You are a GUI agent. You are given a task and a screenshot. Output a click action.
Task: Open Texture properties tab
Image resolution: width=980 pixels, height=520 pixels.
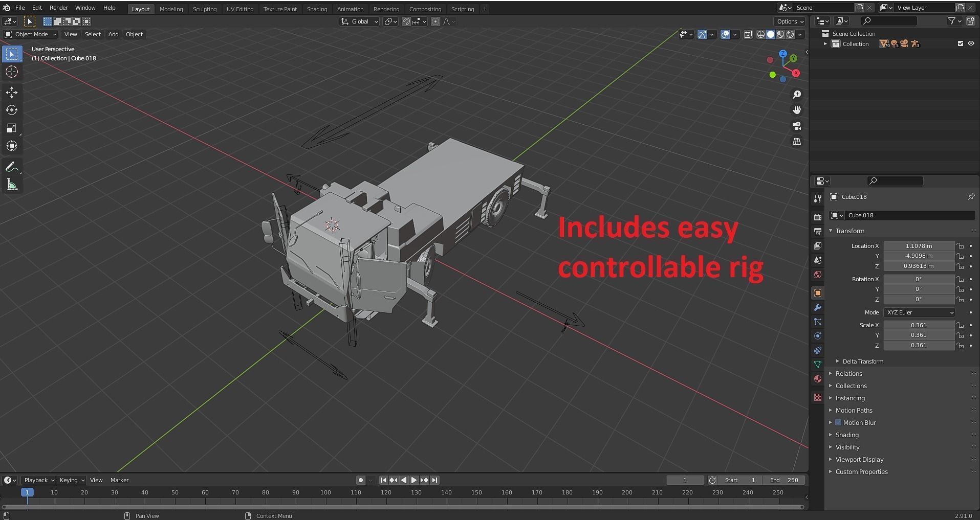(x=818, y=397)
